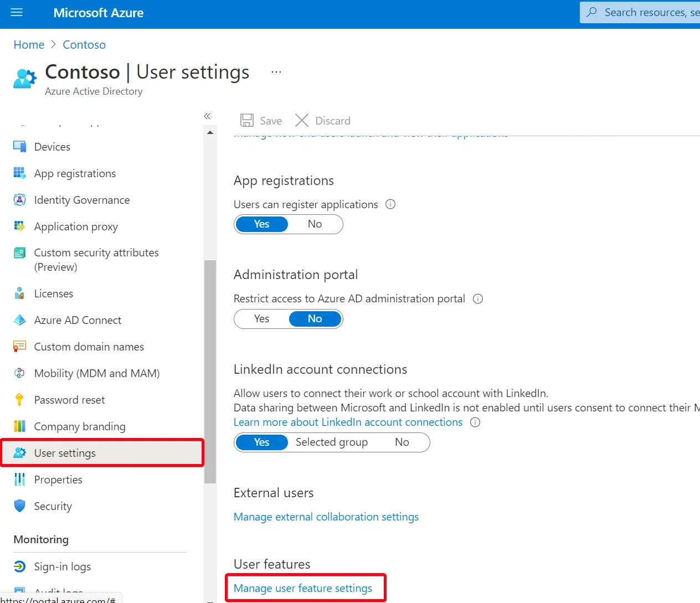Set Restrict access to administration portal Yes
Screen dimensions: 700x603
pyautogui.click(x=261, y=319)
